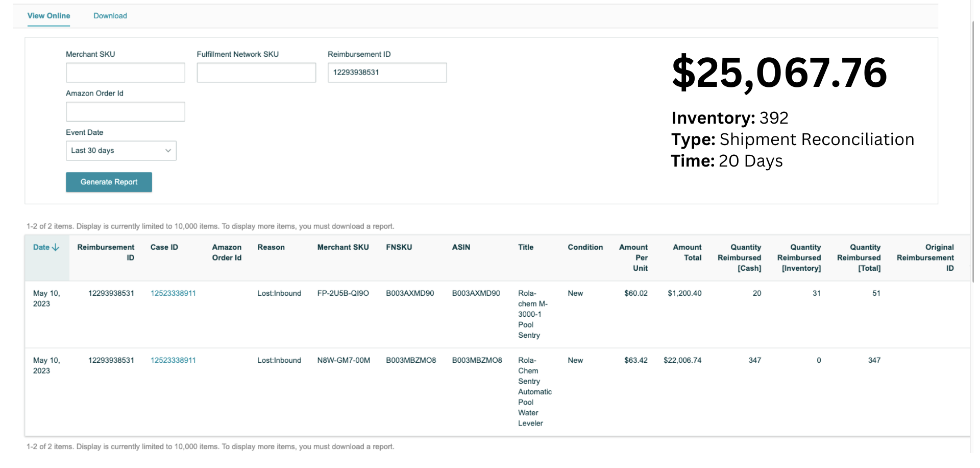Open Case ID link in second row
The height and width of the screenshot is (468, 980).
click(173, 360)
